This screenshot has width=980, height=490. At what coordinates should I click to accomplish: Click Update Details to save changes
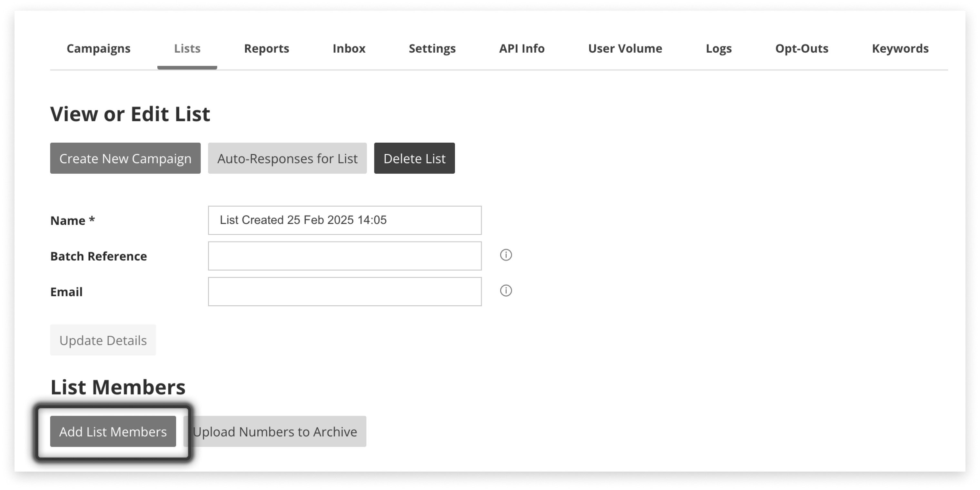coord(103,340)
